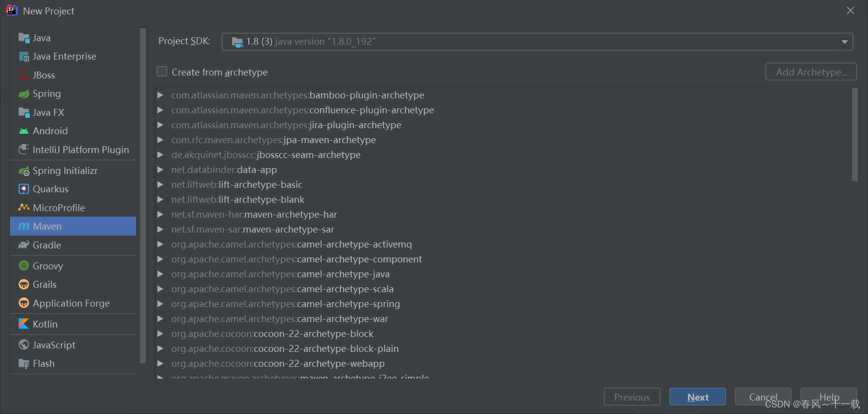This screenshot has height=414, width=868.
Task: Select Java project type label
Action: (x=42, y=38)
